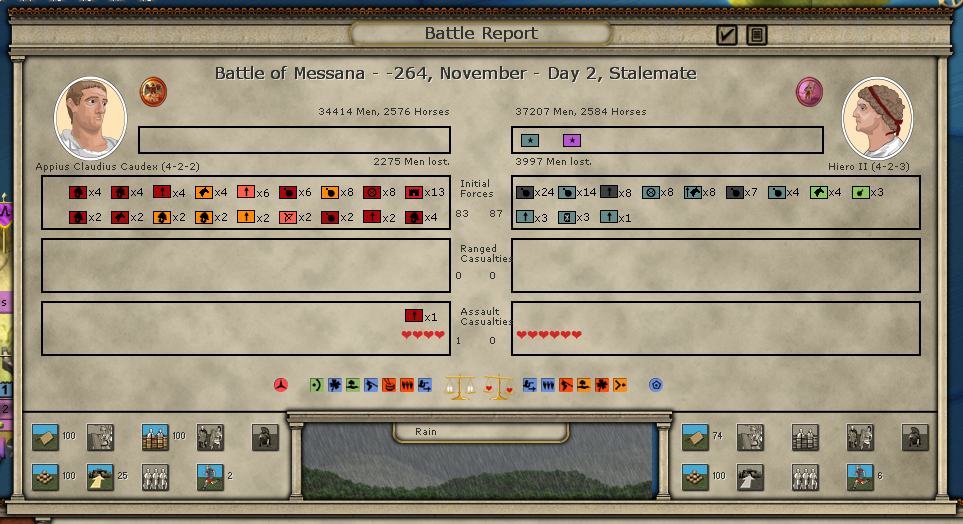Viewport: 963px width, 524px height.
Task: Click the Battle Report title banner
Action: (x=480, y=33)
